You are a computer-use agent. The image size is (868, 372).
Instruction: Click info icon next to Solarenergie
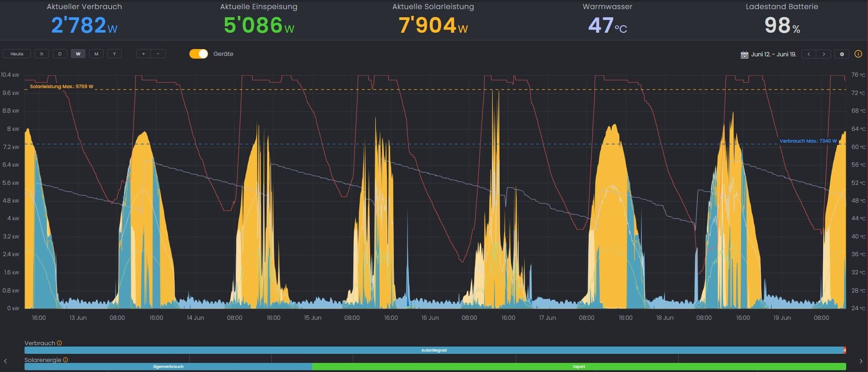click(65, 360)
